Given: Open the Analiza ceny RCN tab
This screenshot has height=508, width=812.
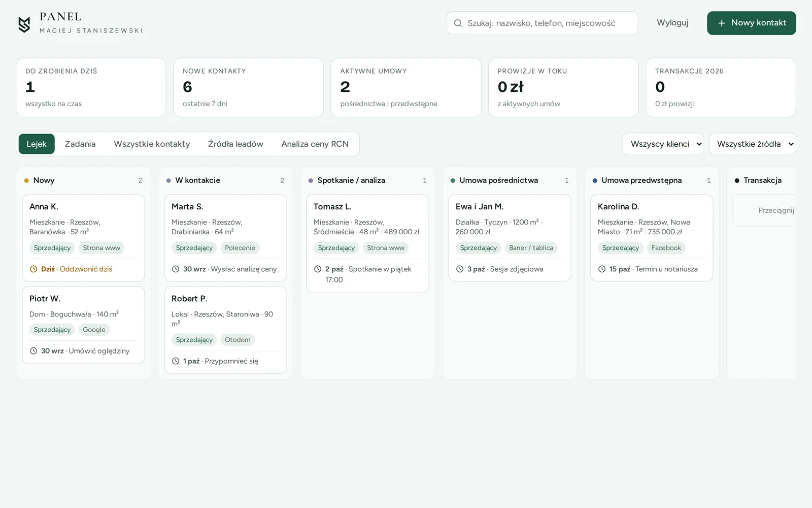Looking at the screenshot, I should 315,144.
